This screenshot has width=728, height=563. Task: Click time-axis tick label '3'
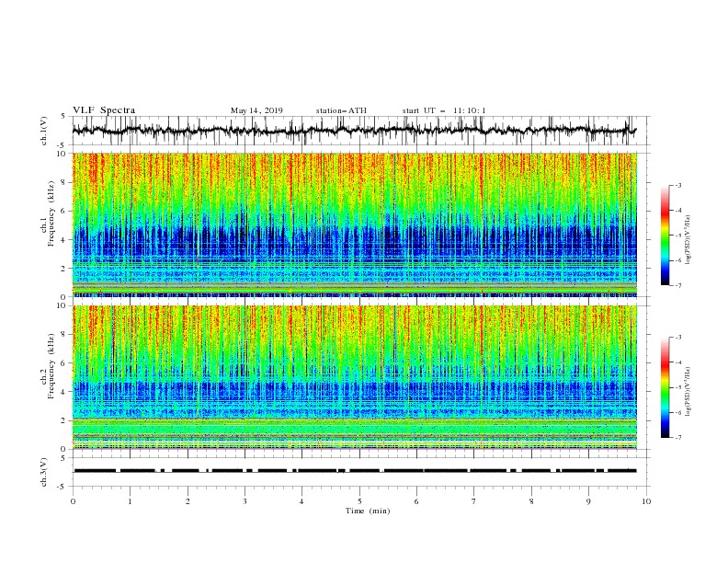coord(245,501)
